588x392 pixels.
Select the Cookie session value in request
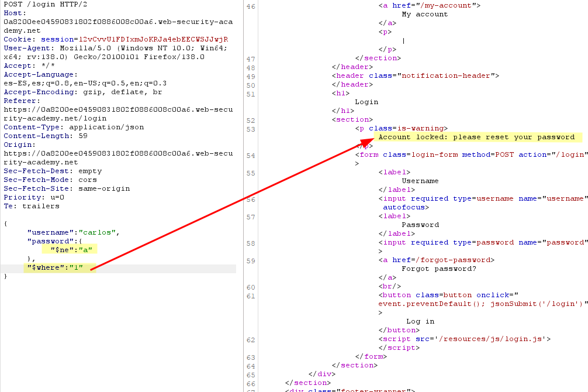pyautogui.click(x=153, y=39)
